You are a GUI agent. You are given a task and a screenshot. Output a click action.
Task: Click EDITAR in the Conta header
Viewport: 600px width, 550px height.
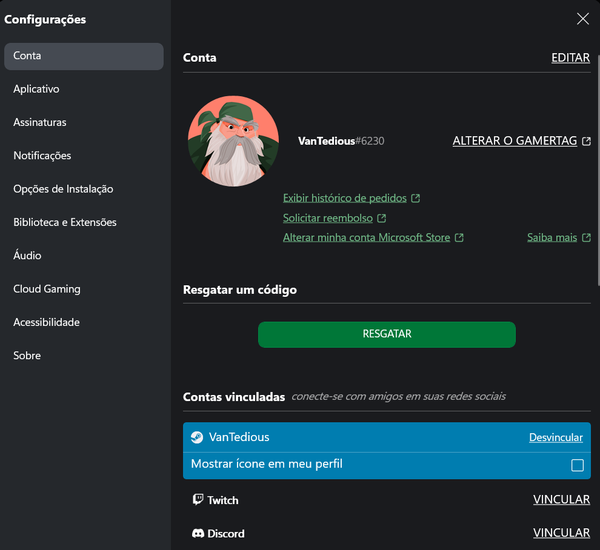570,58
